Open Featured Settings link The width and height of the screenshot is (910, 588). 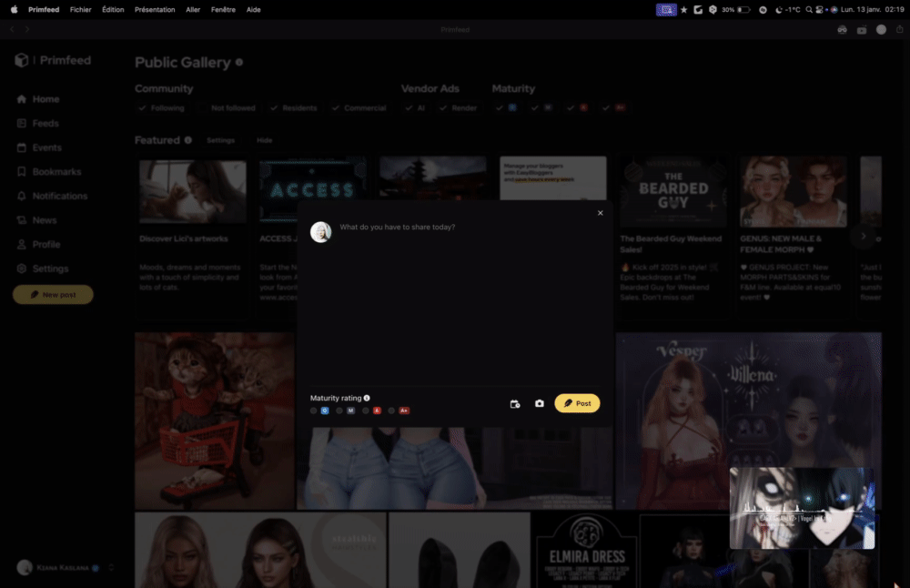point(220,140)
